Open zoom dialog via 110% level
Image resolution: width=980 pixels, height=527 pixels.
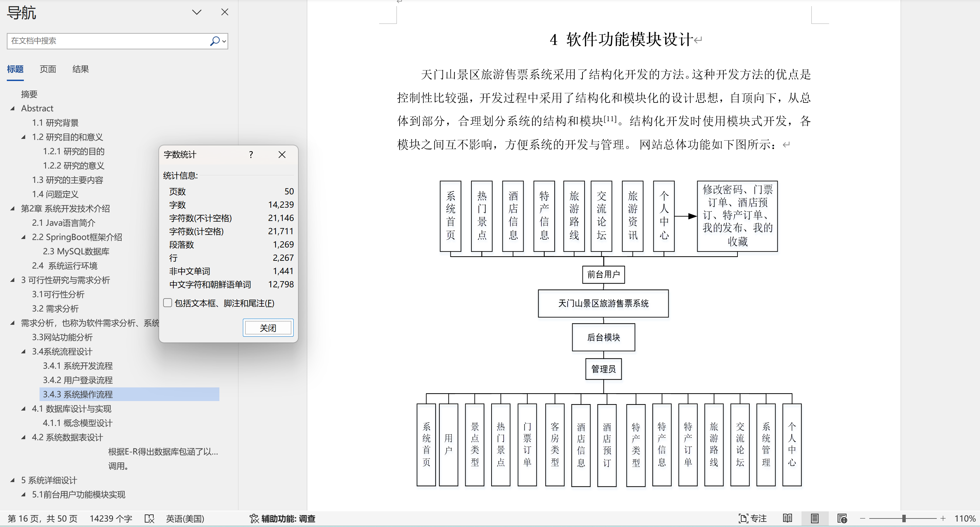(x=964, y=518)
